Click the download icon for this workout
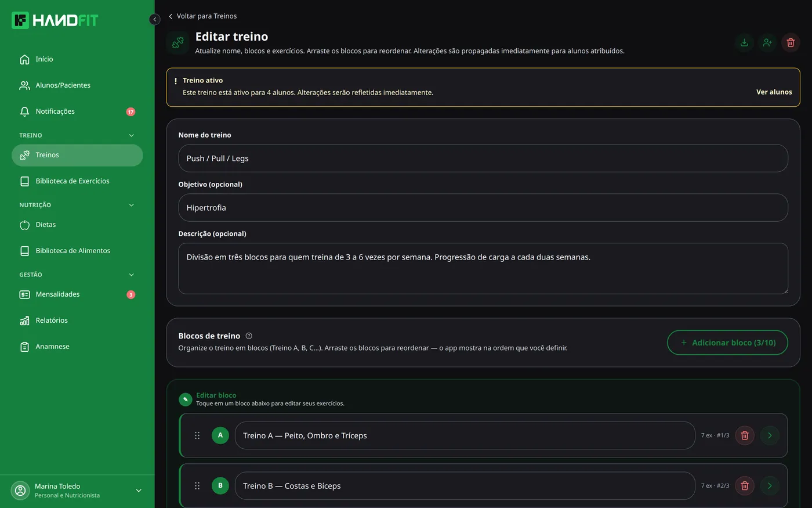The height and width of the screenshot is (508, 812). pyautogui.click(x=744, y=42)
